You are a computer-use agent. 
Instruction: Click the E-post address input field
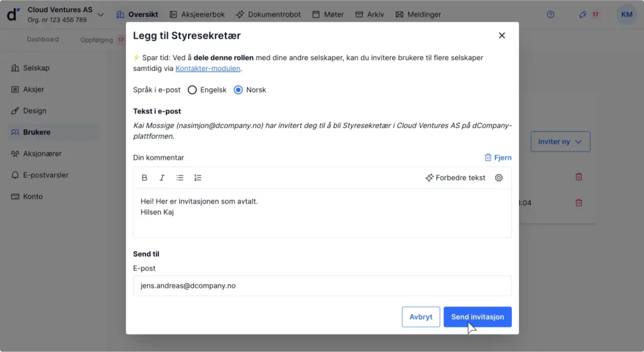[322, 285]
